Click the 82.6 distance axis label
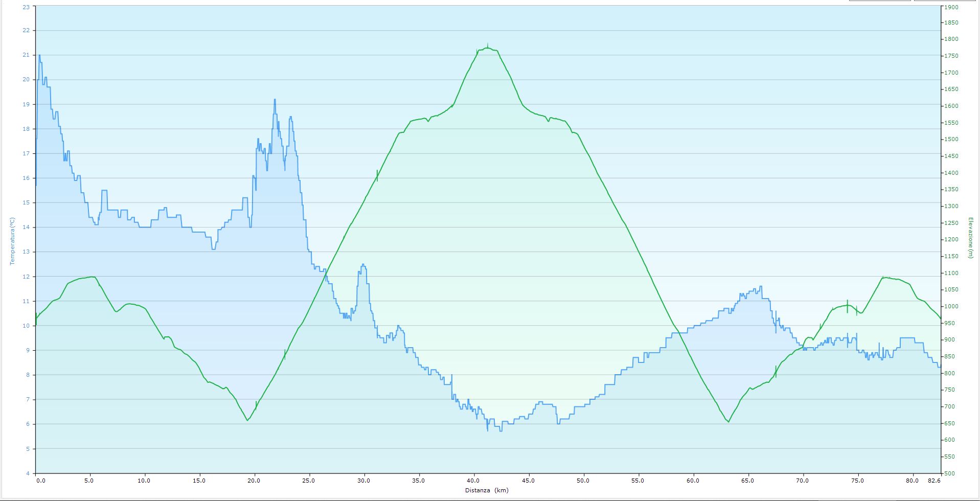This screenshot has width=980, height=501. point(934,481)
